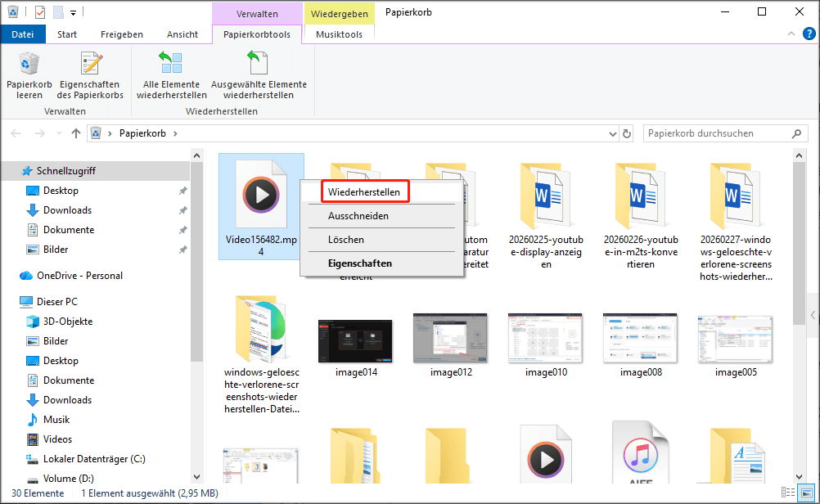This screenshot has height=504, width=820.
Task: Refresh the Papierkorb view
Action: point(627,133)
